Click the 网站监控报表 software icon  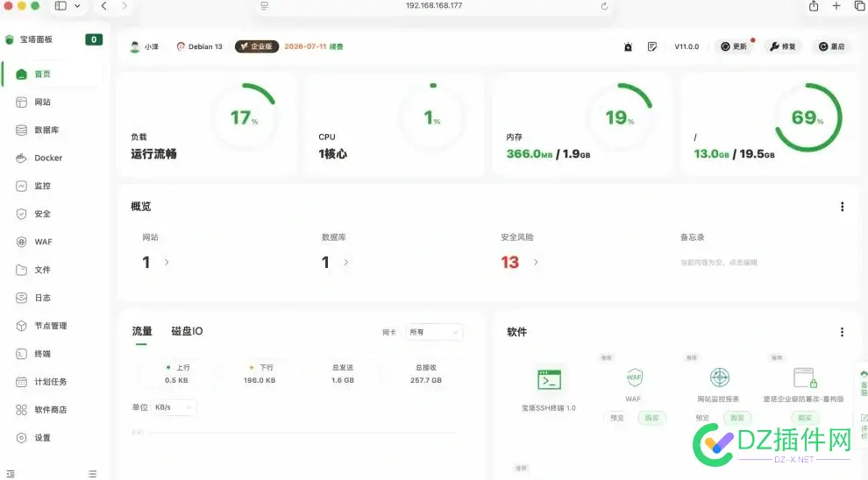coord(720,378)
